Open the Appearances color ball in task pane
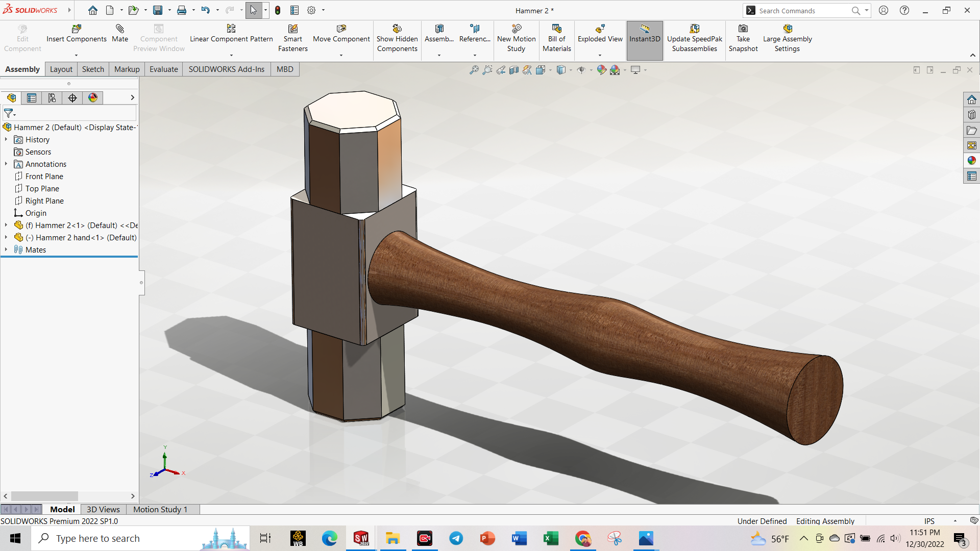This screenshot has height=551, width=980. point(971,161)
